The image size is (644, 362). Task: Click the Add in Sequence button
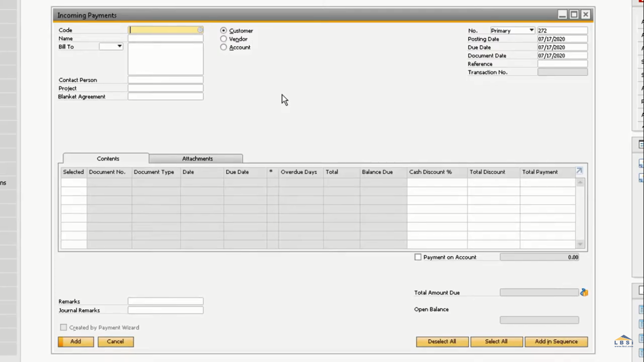556,341
